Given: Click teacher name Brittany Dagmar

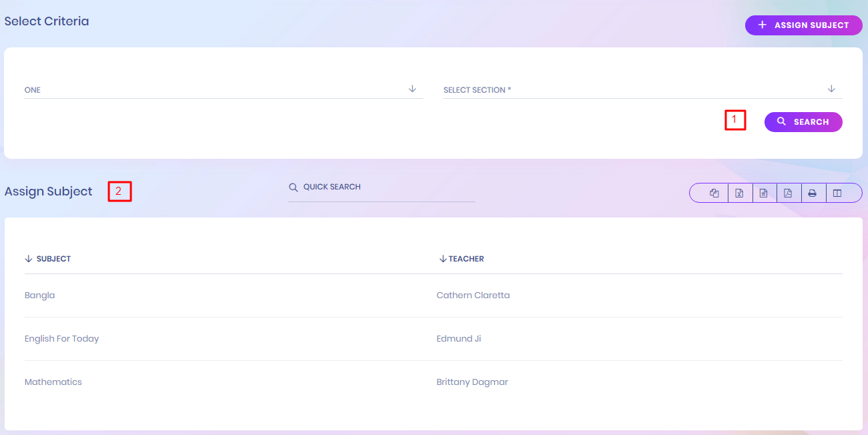Looking at the screenshot, I should point(472,382).
